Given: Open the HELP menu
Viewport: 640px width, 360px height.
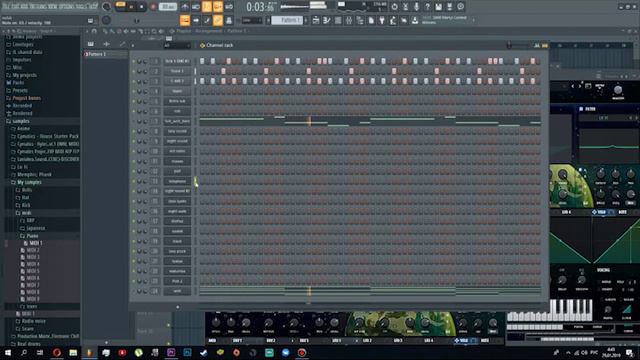Looking at the screenshot, I should (93, 6).
